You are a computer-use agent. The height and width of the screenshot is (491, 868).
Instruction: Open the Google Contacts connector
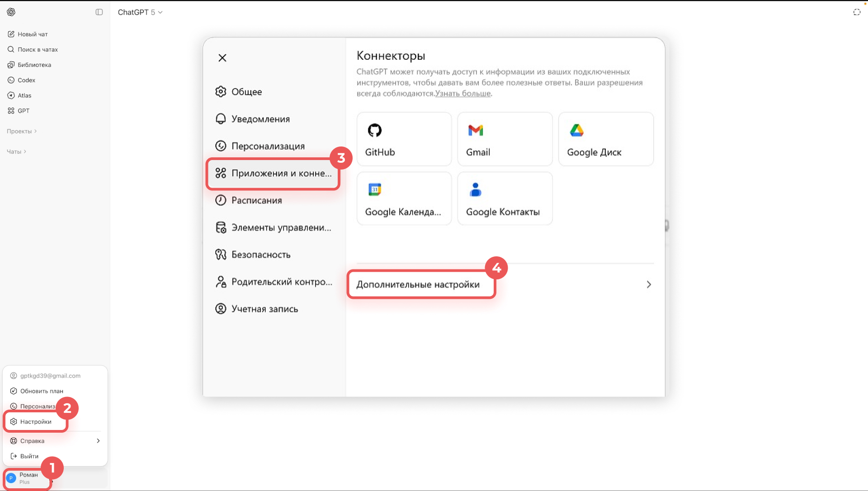click(x=505, y=199)
